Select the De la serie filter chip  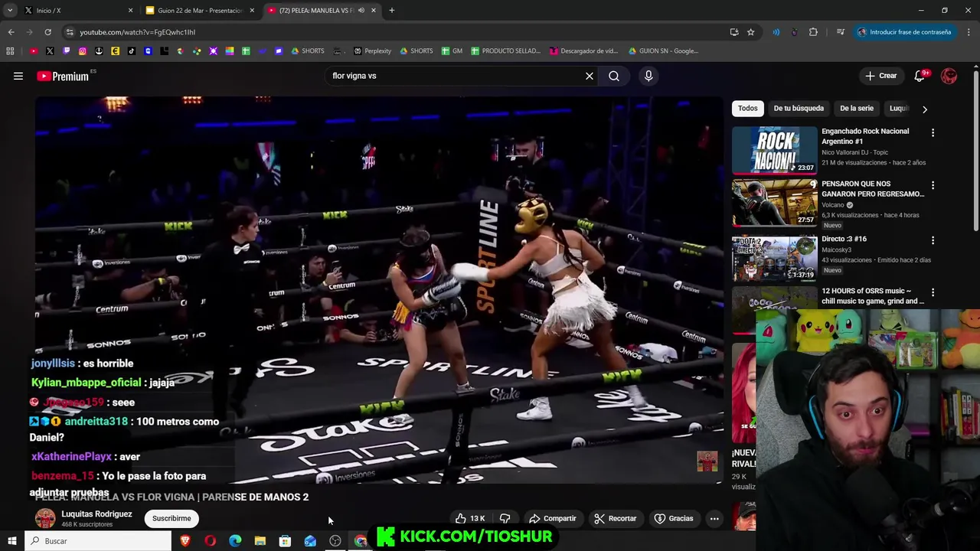857,109
